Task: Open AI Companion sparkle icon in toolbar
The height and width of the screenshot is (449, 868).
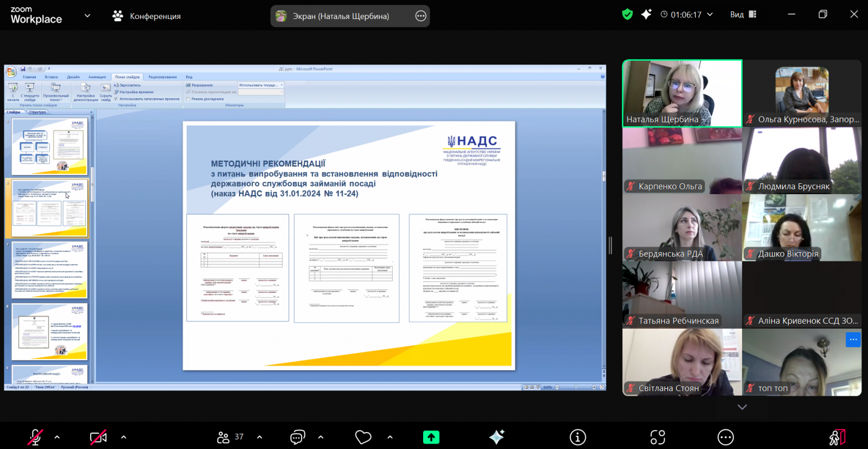Action: point(496,437)
